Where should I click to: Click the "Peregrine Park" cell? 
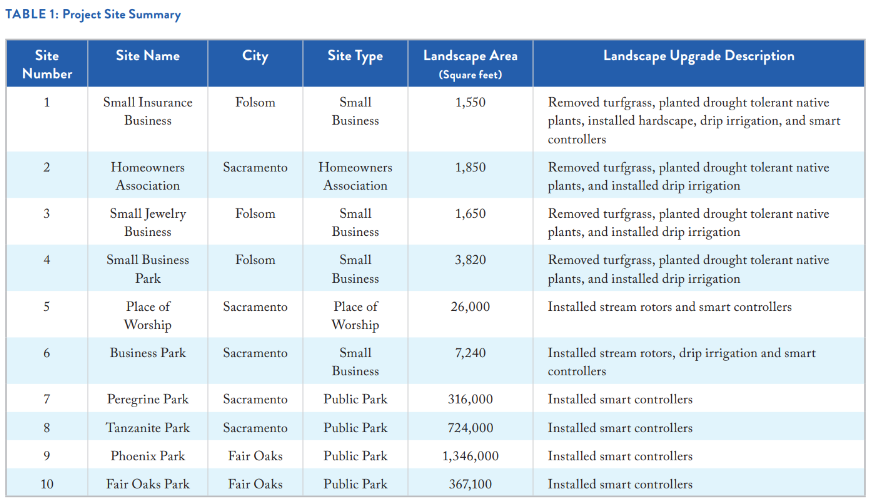pos(147,399)
